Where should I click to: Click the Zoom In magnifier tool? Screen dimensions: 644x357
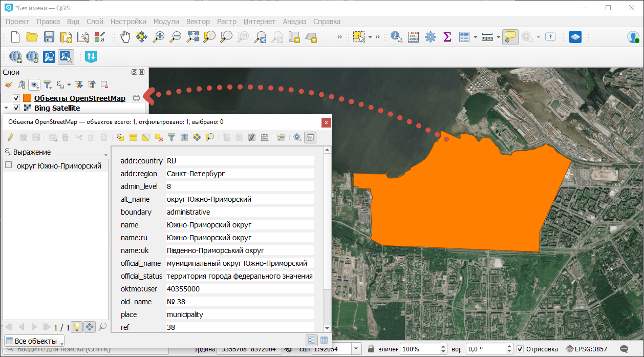159,36
